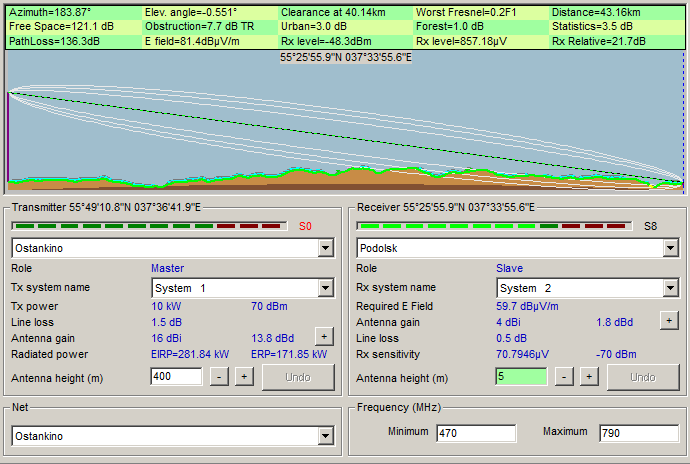
Task: Expand the Rx system name dropdown
Action: click(670, 288)
